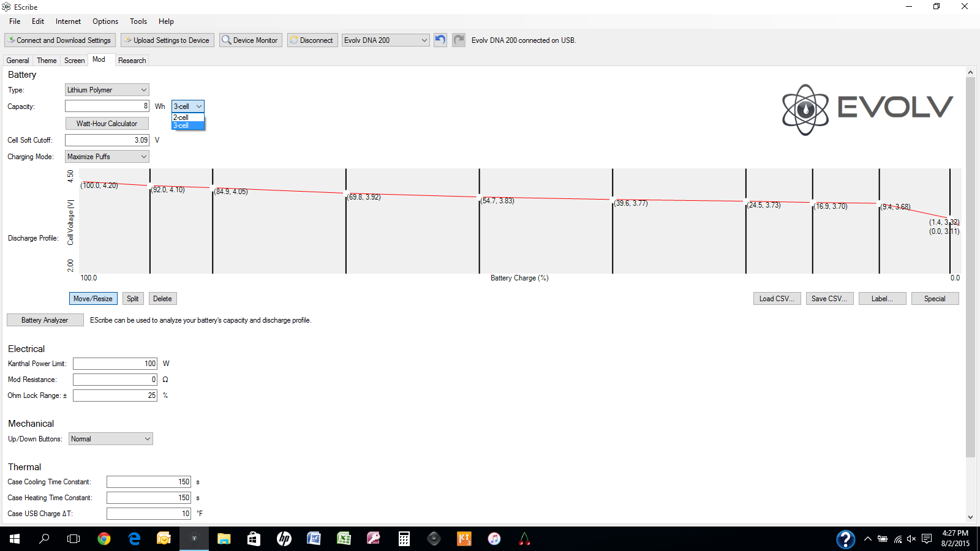Switch to the Screen tab
This screenshot has width=980, height=551.
pyautogui.click(x=75, y=61)
